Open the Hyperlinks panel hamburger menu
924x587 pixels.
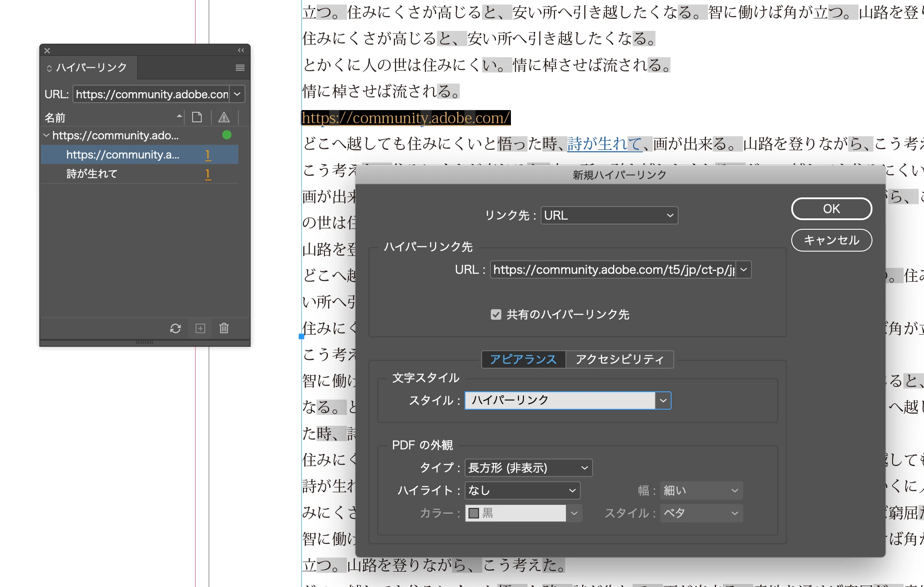point(240,68)
